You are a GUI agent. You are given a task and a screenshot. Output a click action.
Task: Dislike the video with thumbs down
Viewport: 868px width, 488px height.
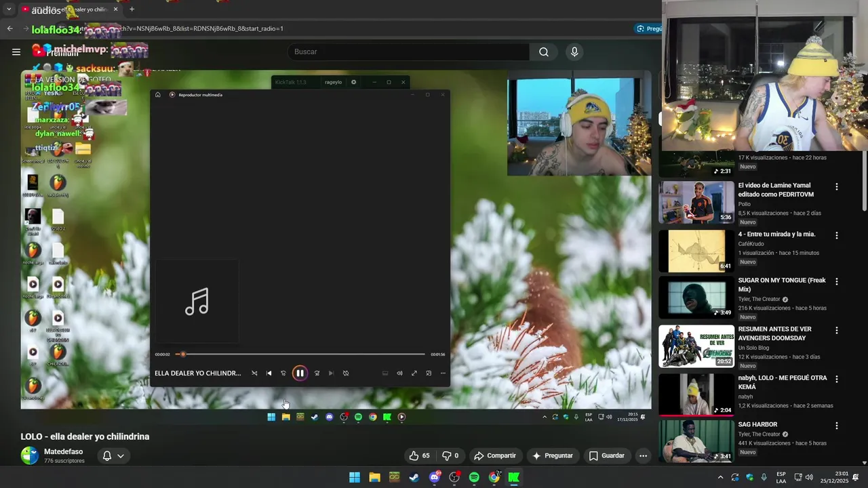pyautogui.click(x=451, y=455)
